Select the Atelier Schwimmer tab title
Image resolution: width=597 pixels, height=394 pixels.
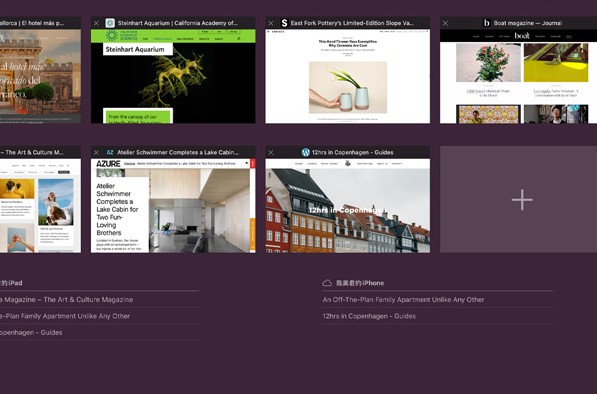tap(178, 152)
